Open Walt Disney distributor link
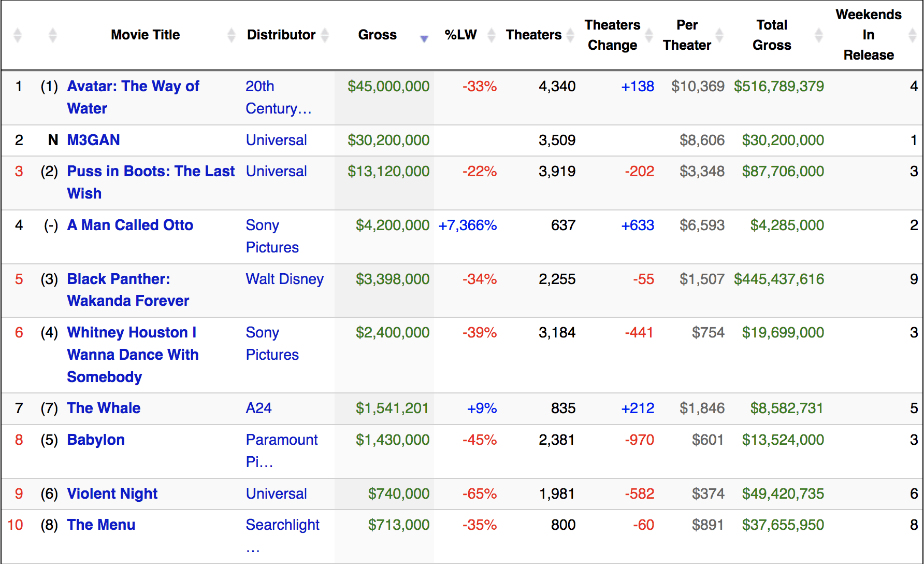The width and height of the screenshot is (924, 564). tap(285, 279)
